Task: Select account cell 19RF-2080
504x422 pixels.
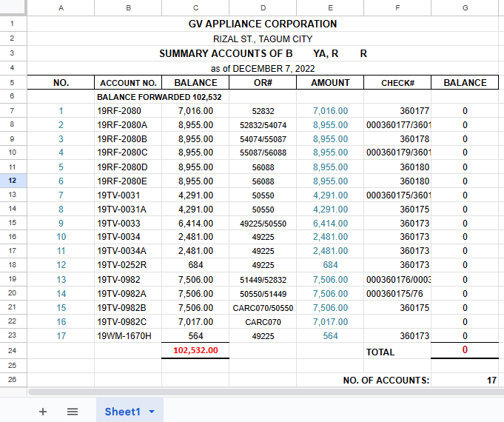Action: (128, 110)
